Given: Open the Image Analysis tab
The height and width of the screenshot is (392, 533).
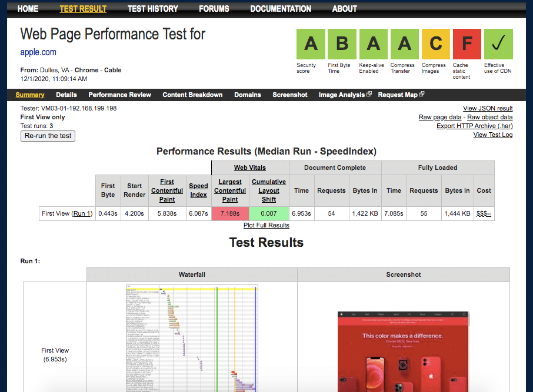Looking at the screenshot, I should point(342,95).
